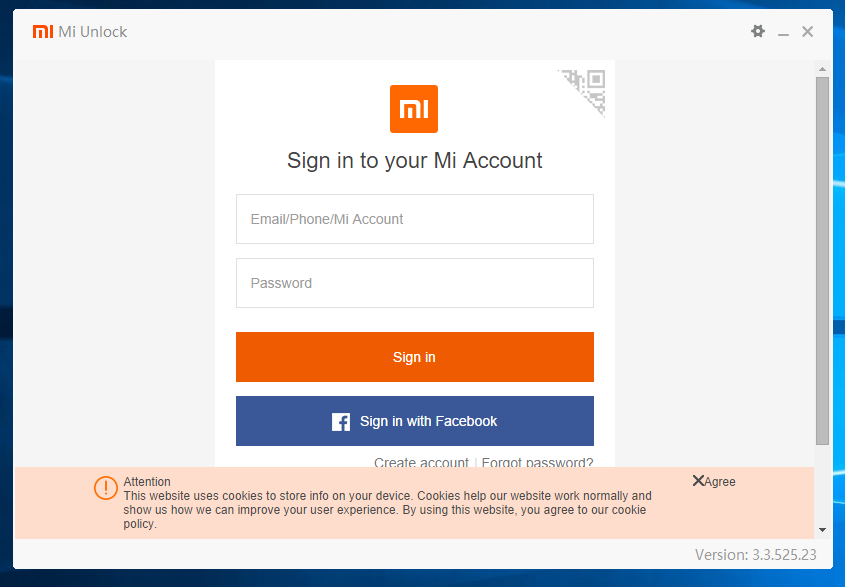Click the Version 3.3.525.23 label

pos(755,554)
